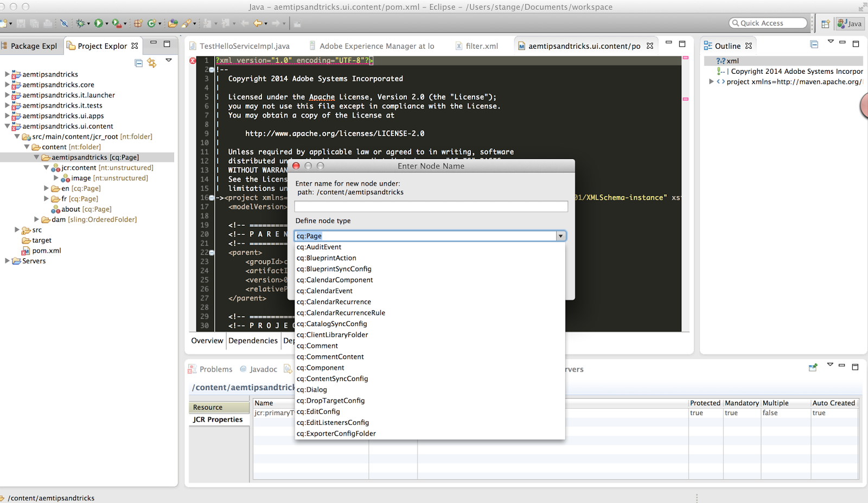The width and height of the screenshot is (868, 503).
Task: Collapse the aemtipsandtricks.ui.content project
Action: tap(7, 126)
